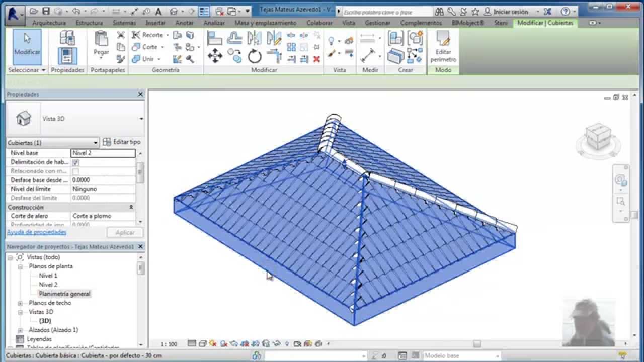
Task: Open Ayuda de propiedades link
Action: tap(37, 232)
